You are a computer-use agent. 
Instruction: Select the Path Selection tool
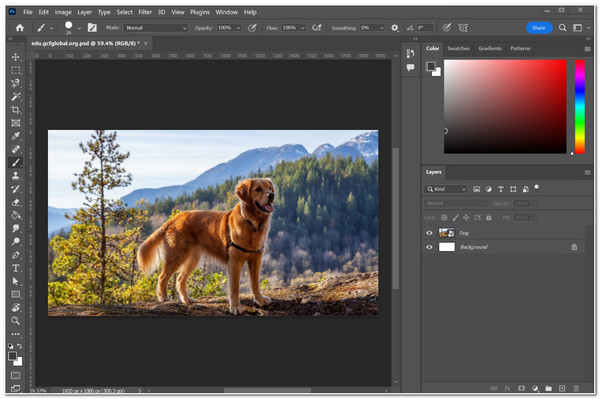click(x=16, y=281)
